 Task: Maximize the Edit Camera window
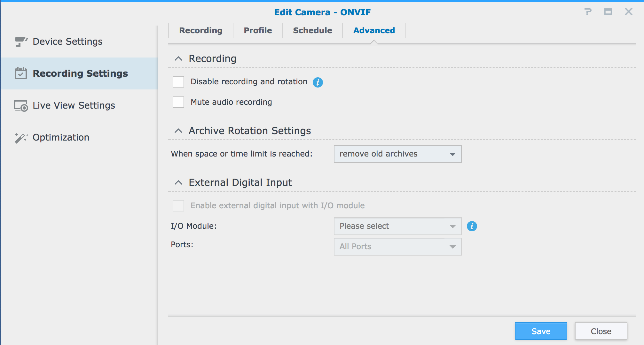point(608,12)
